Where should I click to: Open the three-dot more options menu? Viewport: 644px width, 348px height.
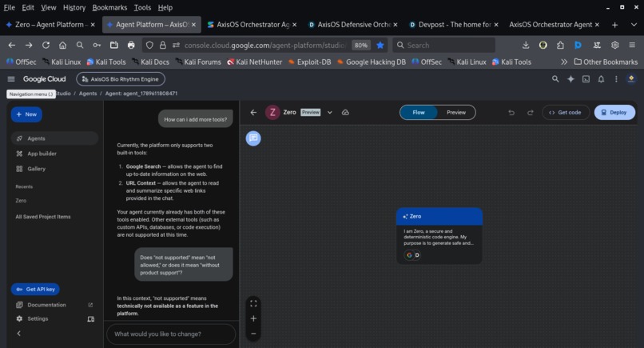616,79
